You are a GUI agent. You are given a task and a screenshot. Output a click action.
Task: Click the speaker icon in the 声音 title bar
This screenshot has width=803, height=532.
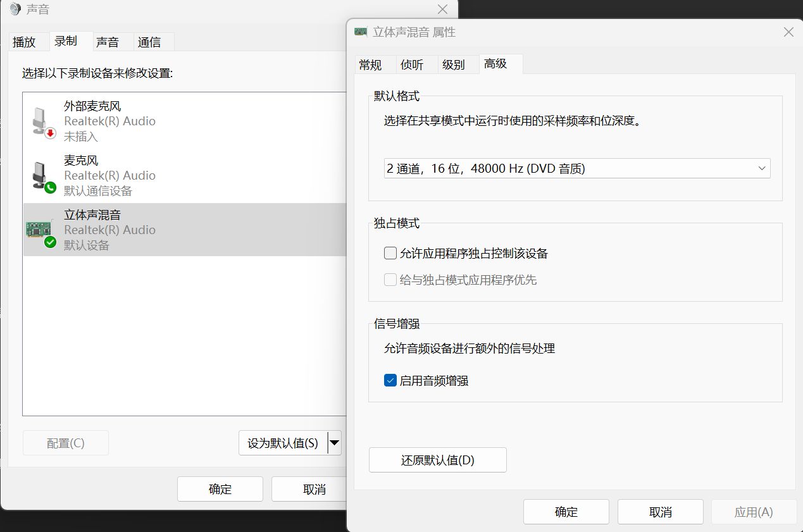pyautogui.click(x=15, y=9)
